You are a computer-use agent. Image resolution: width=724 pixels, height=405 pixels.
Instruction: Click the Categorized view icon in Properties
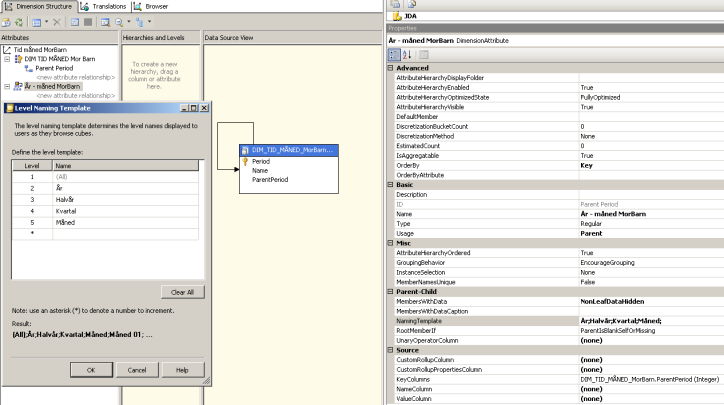pyautogui.click(x=394, y=55)
